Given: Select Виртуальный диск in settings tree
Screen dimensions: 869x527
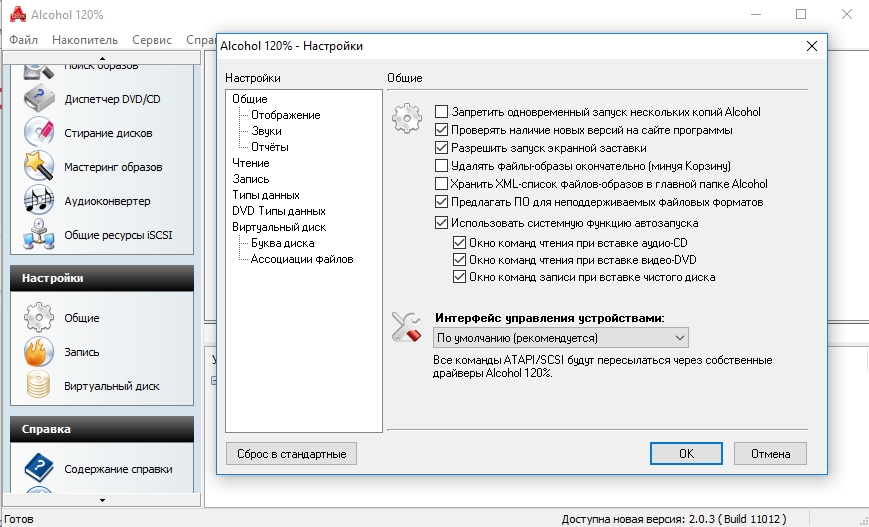Looking at the screenshot, I should coord(279,227).
